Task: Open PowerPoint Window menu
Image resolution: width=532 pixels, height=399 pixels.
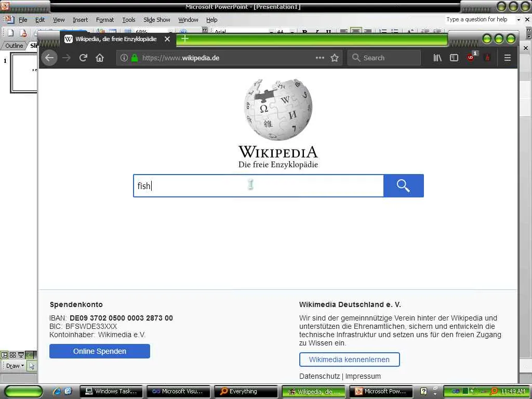Action: pyautogui.click(x=188, y=20)
